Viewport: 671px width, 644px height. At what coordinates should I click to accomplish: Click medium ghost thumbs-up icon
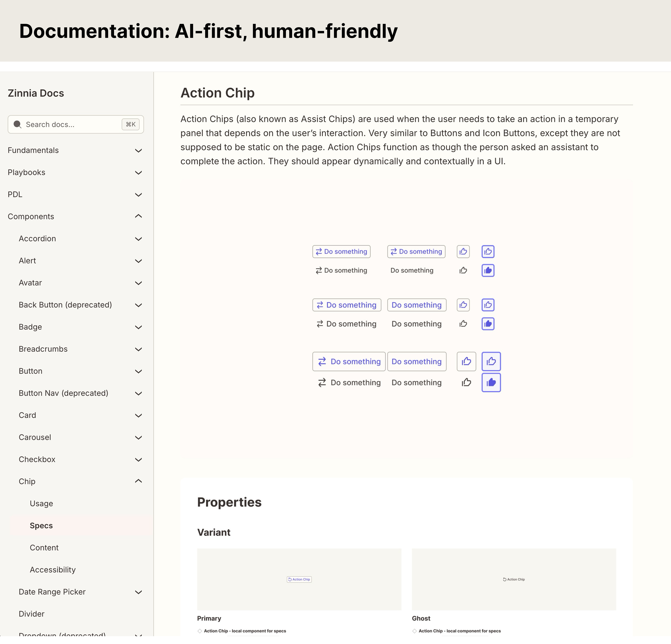point(463,324)
